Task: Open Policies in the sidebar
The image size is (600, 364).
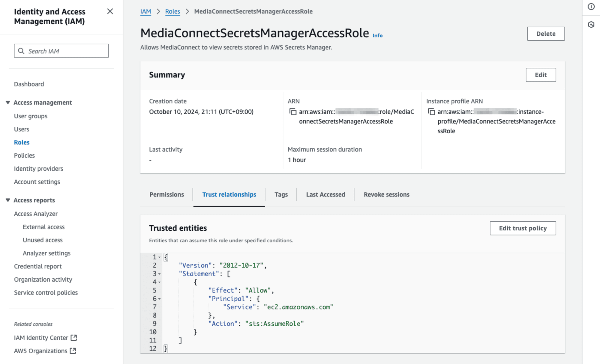Action: (x=24, y=155)
